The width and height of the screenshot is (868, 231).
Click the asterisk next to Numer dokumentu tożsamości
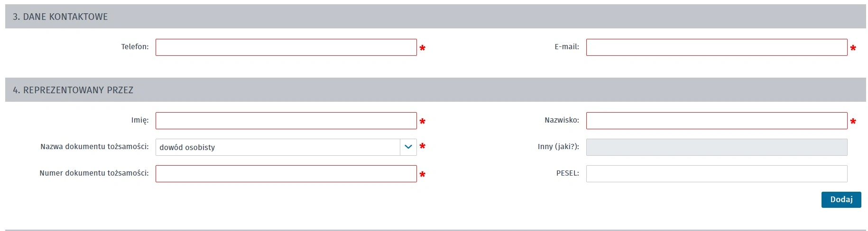(x=422, y=175)
